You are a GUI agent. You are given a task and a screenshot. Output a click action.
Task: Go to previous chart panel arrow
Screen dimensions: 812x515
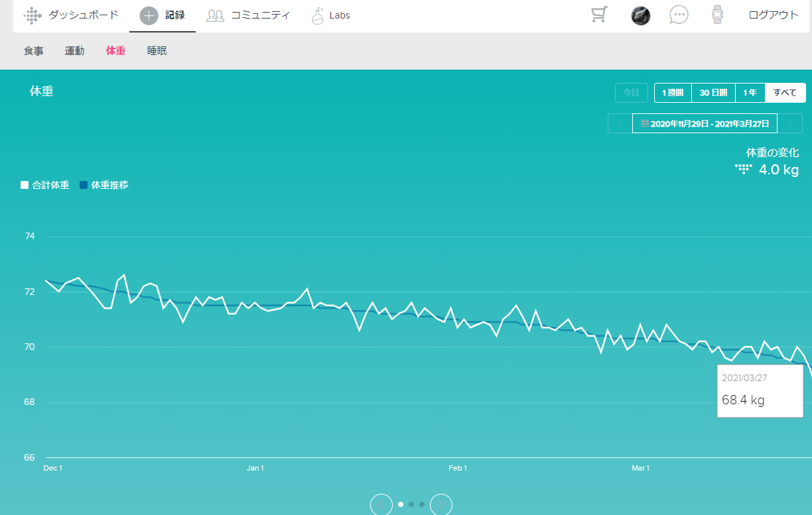coord(381,505)
